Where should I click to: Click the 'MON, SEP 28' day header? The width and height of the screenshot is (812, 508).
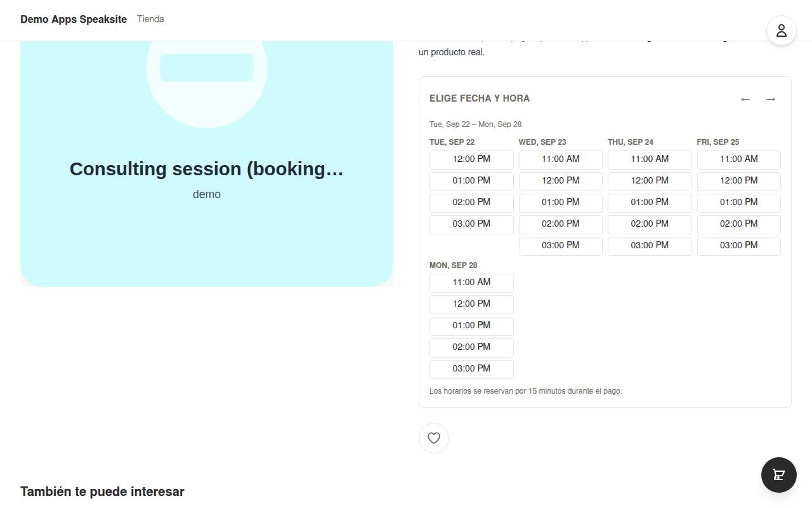(x=454, y=265)
